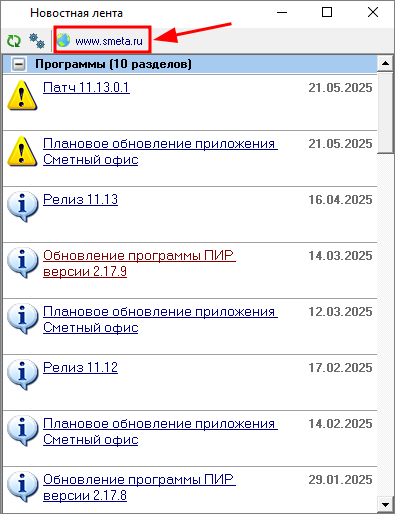Open www.smeta.ru website link in toolbar
The height and width of the screenshot is (514, 395).
click(x=109, y=41)
